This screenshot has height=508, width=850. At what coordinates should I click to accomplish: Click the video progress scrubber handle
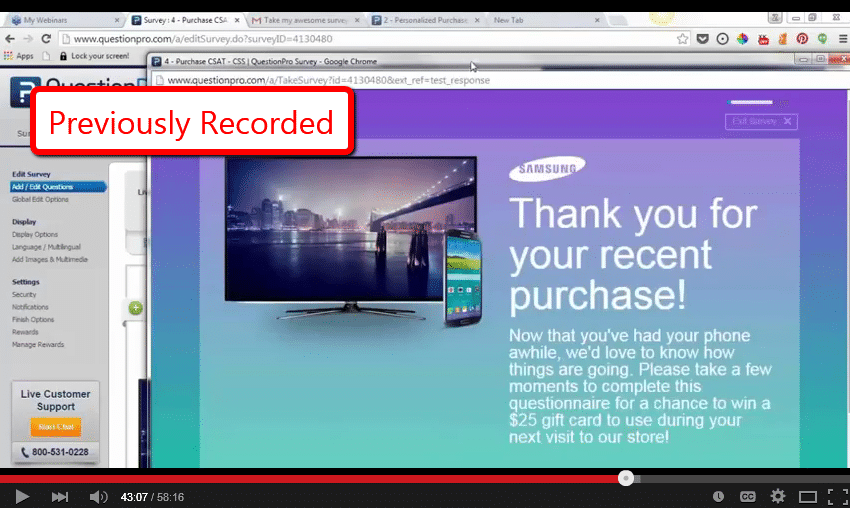pos(626,478)
